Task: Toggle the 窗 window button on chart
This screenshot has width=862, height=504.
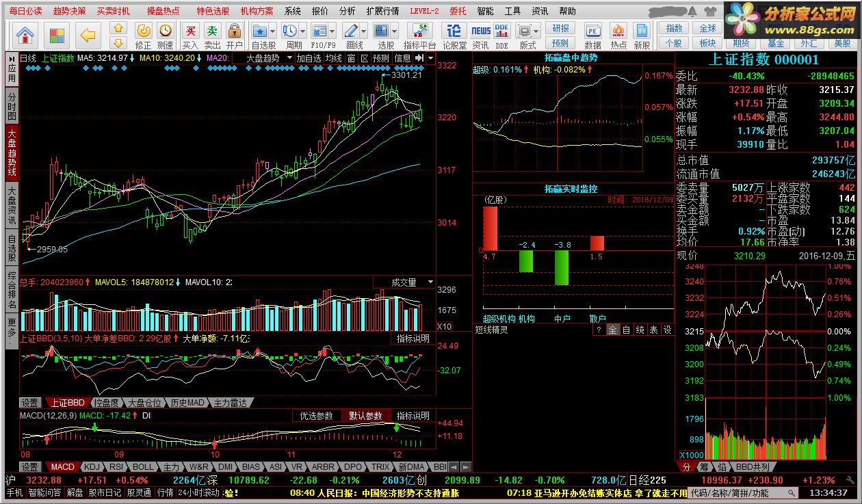Action: click(x=352, y=58)
